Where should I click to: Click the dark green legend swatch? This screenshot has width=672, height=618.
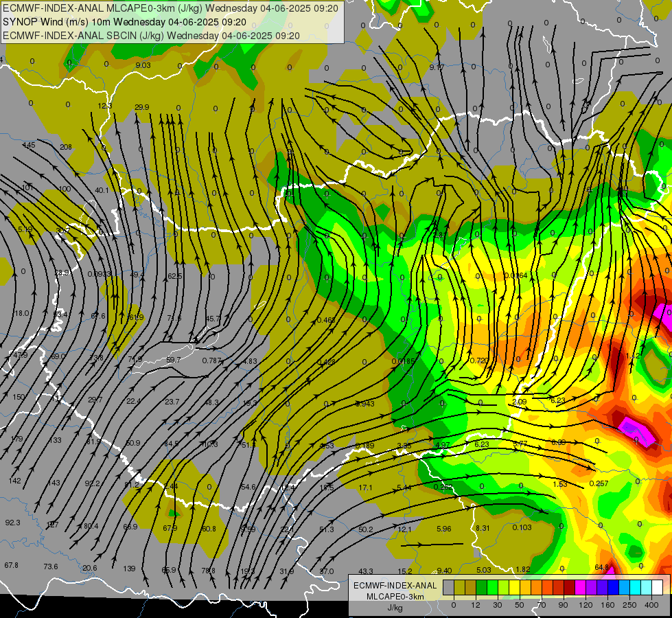482,587
